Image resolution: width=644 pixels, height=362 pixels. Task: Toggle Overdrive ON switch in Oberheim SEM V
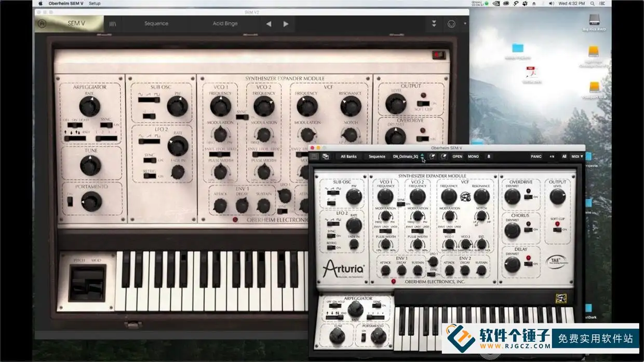tap(529, 197)
